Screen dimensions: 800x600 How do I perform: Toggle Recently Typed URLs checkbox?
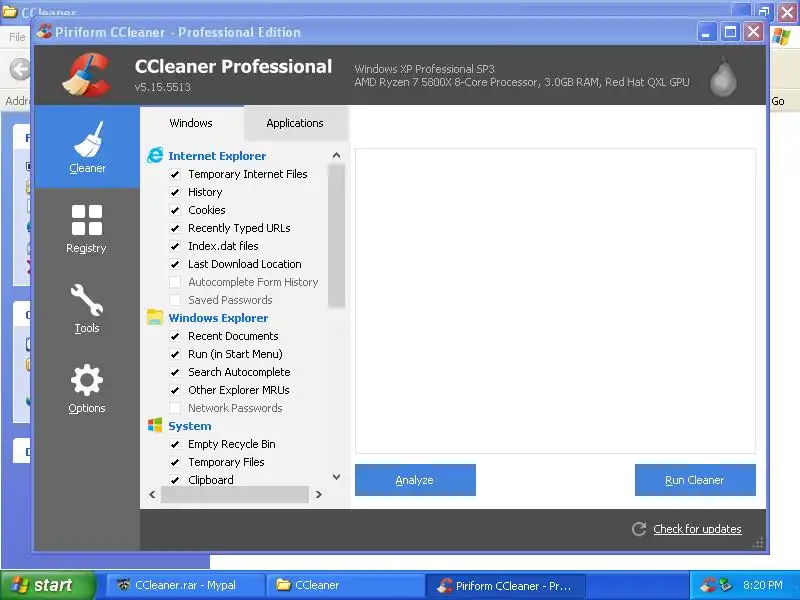(175, 228)
